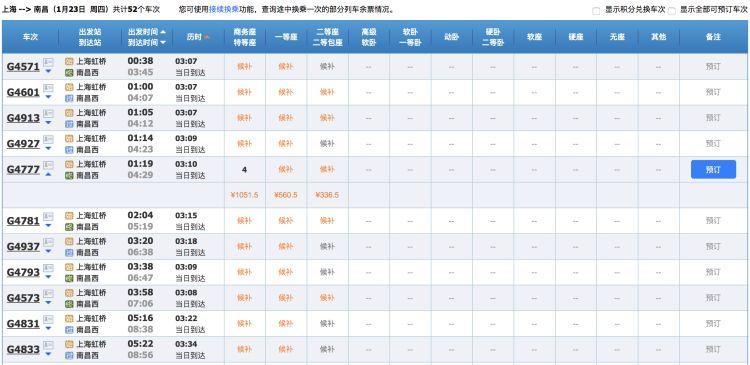Open stop-info card icon beside G4781
This screenshot has height=365, width=750.
pyautogui.click(x=48, y=216)
